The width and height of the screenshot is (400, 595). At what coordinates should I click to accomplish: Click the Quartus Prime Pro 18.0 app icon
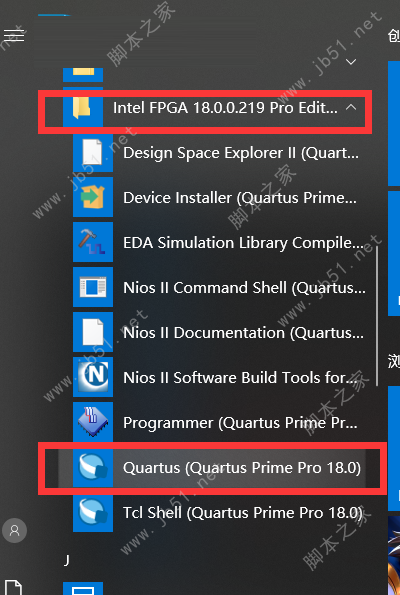point(93,467)
